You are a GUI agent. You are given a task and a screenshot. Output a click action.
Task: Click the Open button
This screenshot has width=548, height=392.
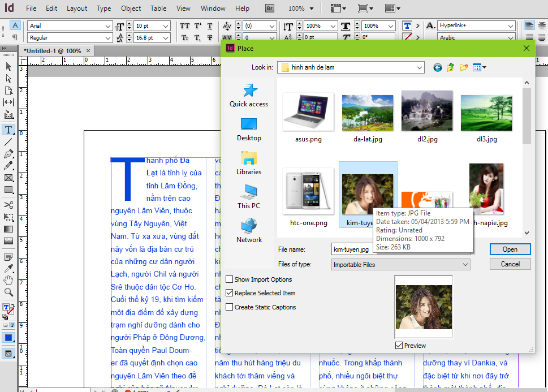(510, 249)
